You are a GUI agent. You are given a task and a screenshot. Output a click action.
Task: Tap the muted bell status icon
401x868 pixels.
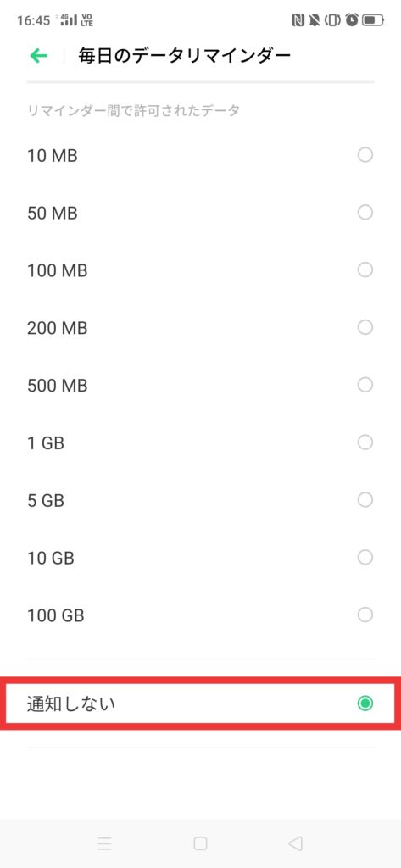314,20
